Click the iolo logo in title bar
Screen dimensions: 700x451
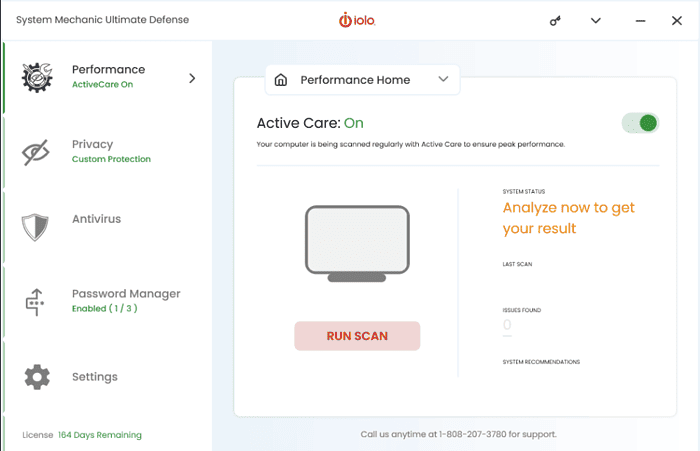tap(357, 20)
